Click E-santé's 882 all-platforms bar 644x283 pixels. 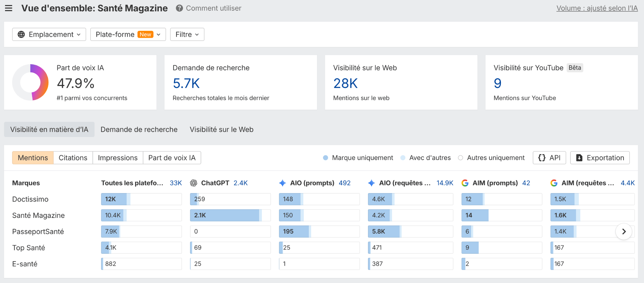tap(142, 264)
